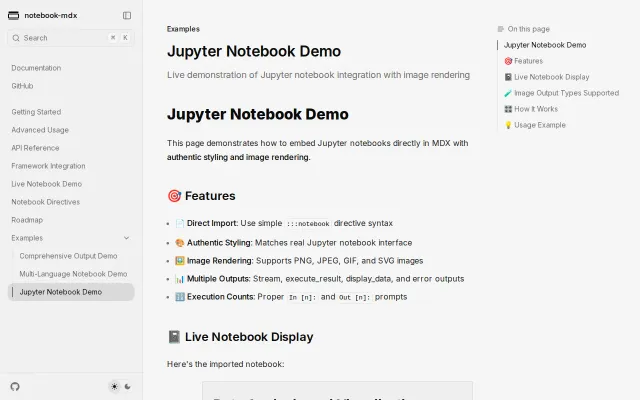640x400 pixels.
Task: Open Multi-Language Notebook Demo example
Action: point(73,274)
